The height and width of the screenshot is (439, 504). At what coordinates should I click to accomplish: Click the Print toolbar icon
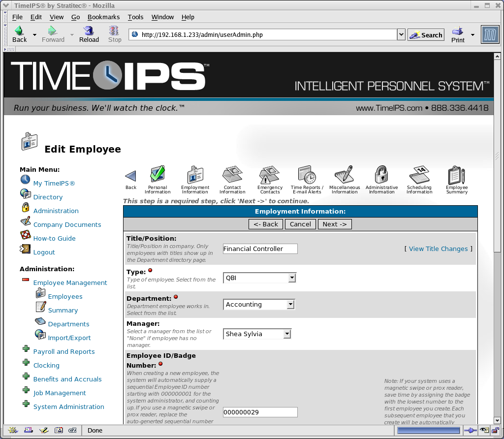pos(457,31)
